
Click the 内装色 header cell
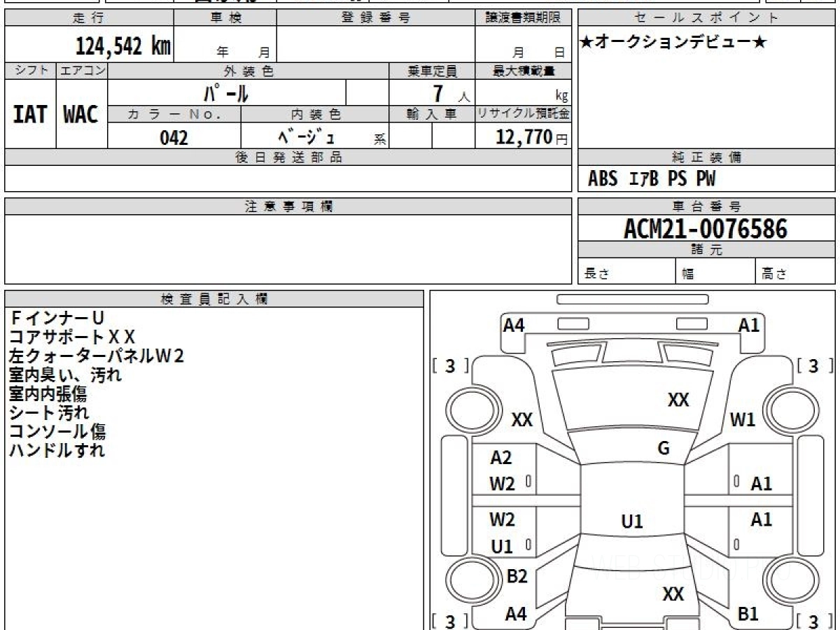click(x=315, y=114)
